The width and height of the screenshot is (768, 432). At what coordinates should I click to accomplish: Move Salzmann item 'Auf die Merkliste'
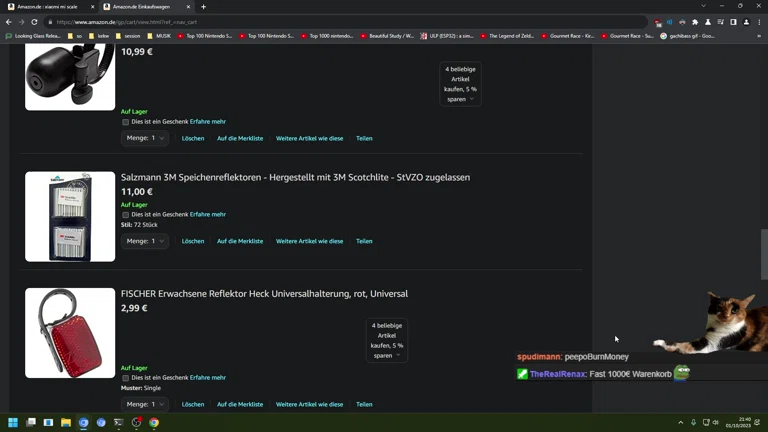click(x=240, y=241)
